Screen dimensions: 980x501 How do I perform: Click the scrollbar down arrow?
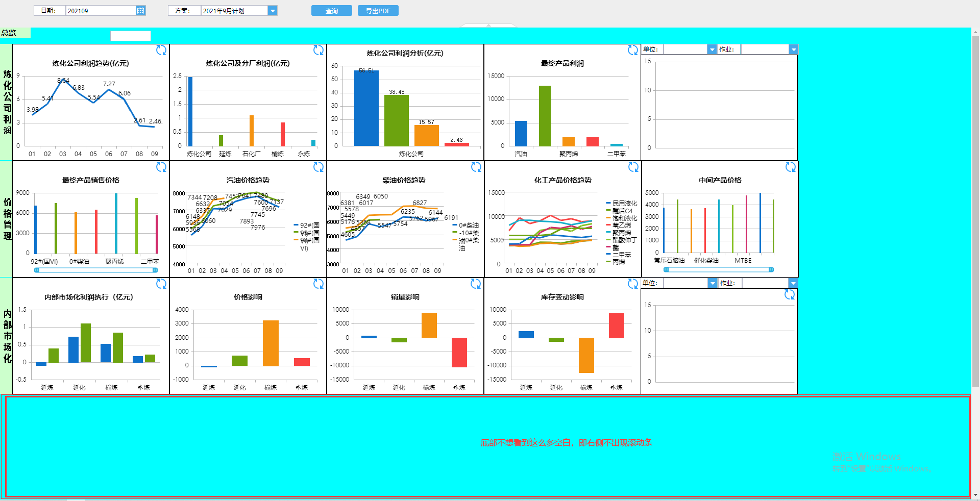click(x=975, y=495)
